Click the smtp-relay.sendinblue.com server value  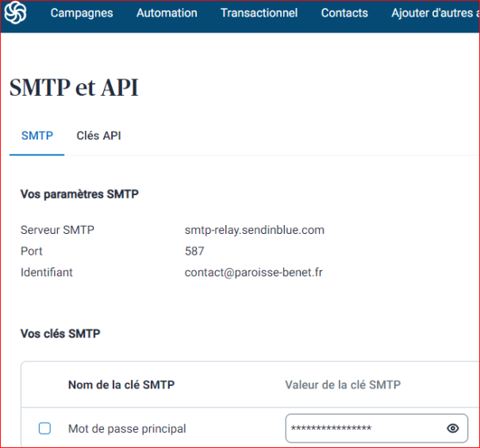(x=255, y=230)
